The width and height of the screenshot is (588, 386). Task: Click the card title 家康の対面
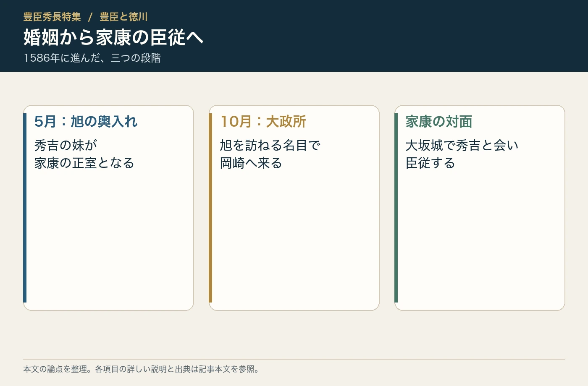pyautogui.click(x=439, y=122)
